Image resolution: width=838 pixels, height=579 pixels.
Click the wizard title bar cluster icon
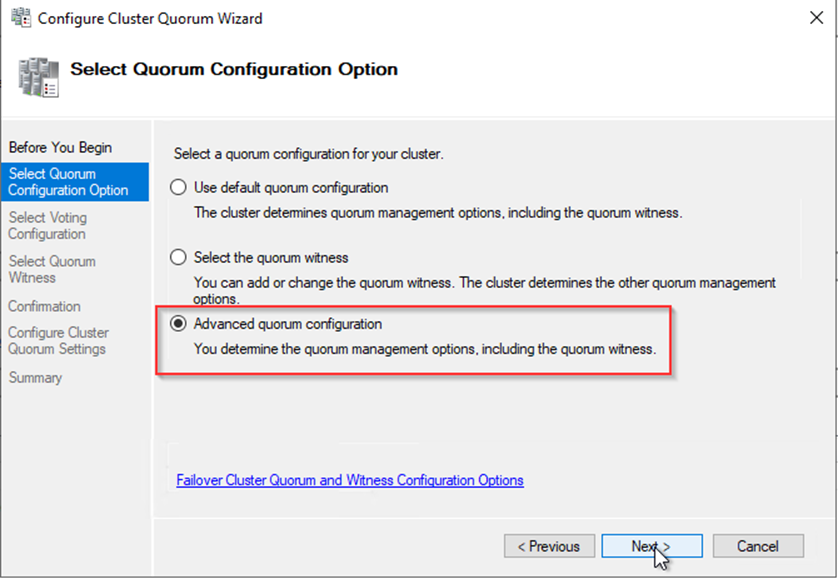click(20, 18)
